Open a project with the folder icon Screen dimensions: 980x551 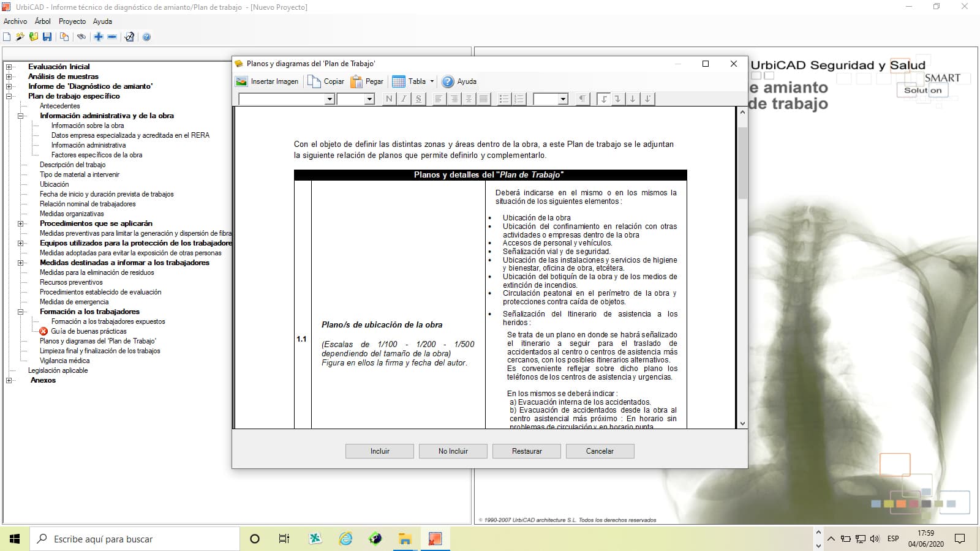coord(34,37)
